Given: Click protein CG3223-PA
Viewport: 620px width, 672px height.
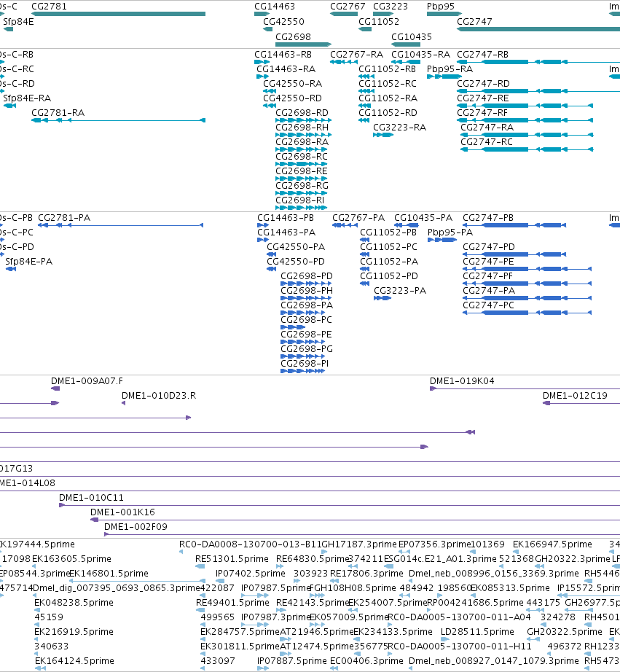Looking at the screenshot, I should pyautogui.click(x=400, y=291).
